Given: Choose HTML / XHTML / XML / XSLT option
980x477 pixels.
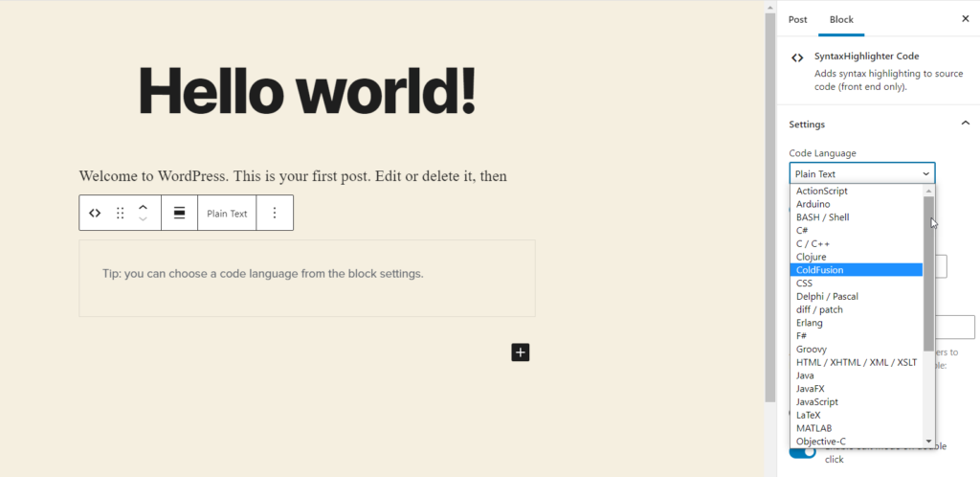Looking at the screenshot, I should pyautogui.click(x=857, y=362).
